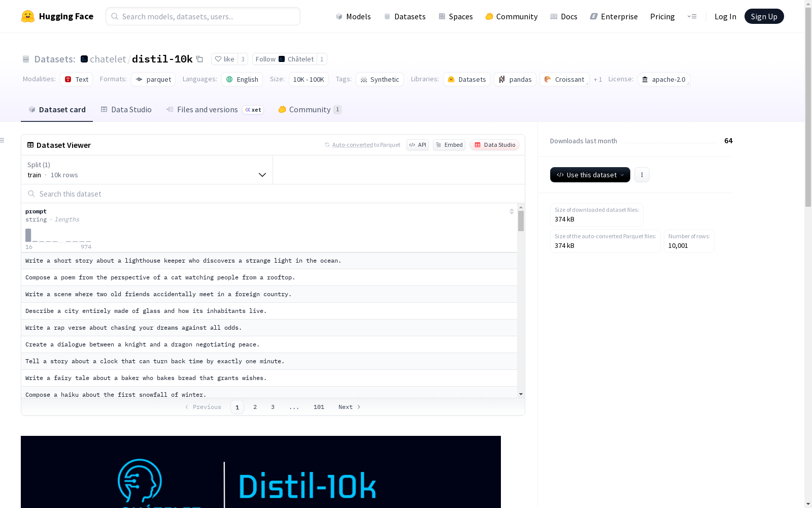
Task: Click the current page 1 button
Action: [x=237, y=407]
